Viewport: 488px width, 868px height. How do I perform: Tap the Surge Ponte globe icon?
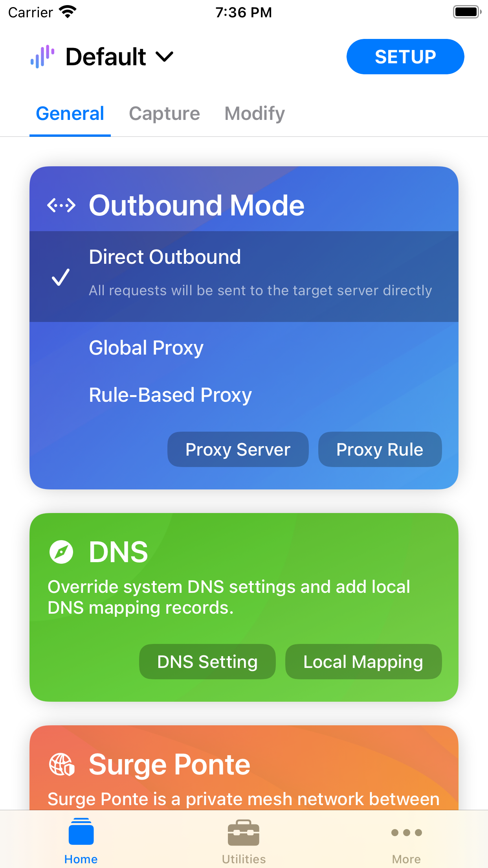tap(62, 765)
